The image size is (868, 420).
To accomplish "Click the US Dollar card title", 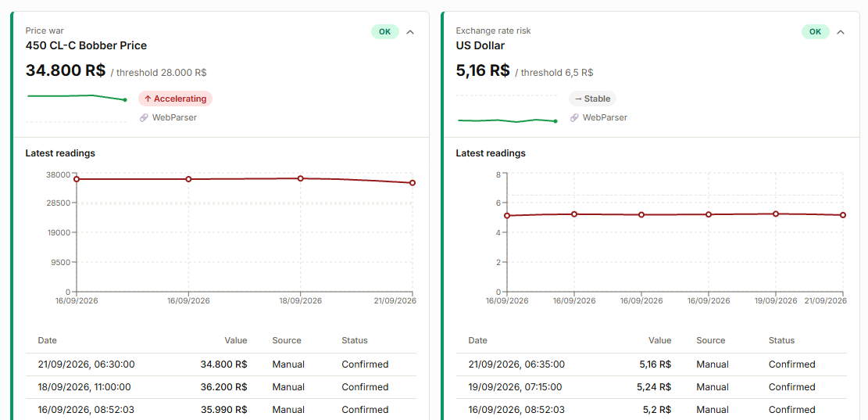I will (480, 45).
